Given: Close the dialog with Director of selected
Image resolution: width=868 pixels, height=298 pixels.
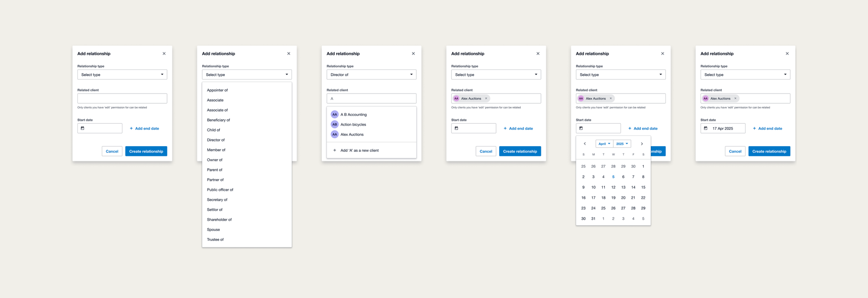Looking at the screenshot, I should click(x=413, y=54).
